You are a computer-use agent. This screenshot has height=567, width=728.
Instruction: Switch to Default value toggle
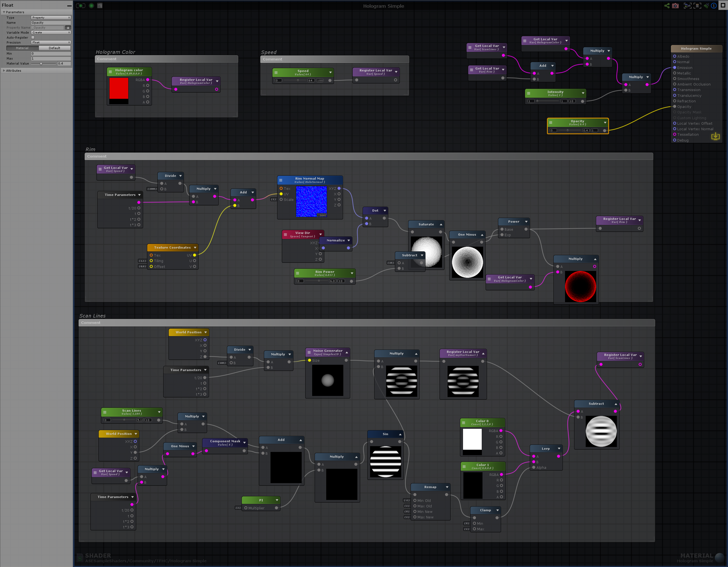coord(55,48)
